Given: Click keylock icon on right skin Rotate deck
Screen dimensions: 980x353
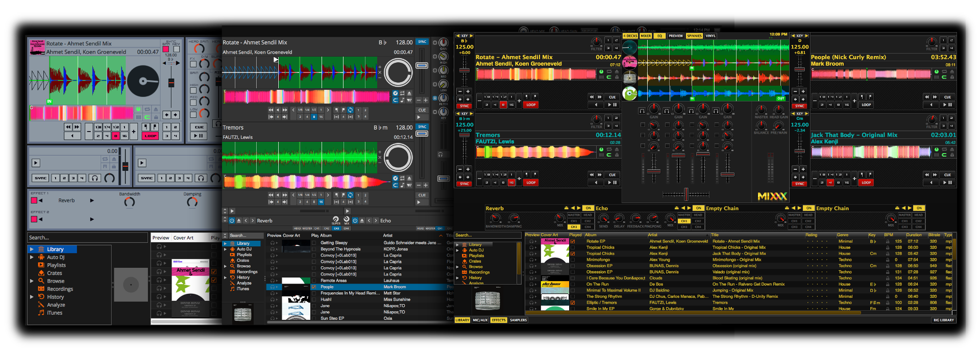Looking at the screenshot, I should click(617, 77).
